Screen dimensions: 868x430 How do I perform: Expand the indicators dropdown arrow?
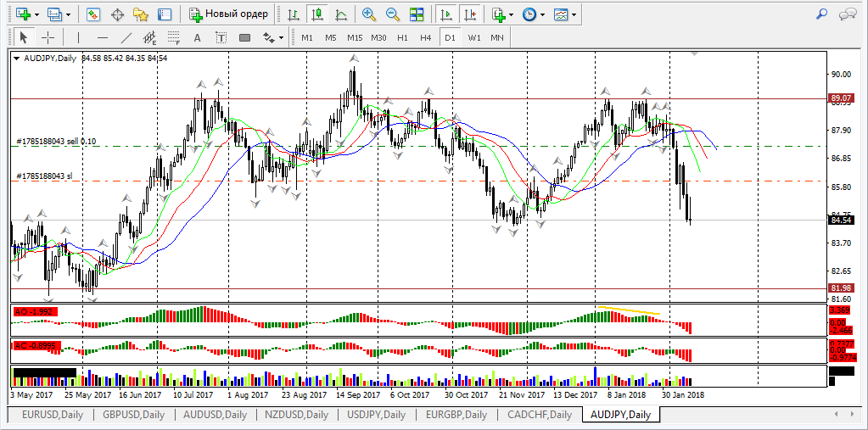point(511,15)
